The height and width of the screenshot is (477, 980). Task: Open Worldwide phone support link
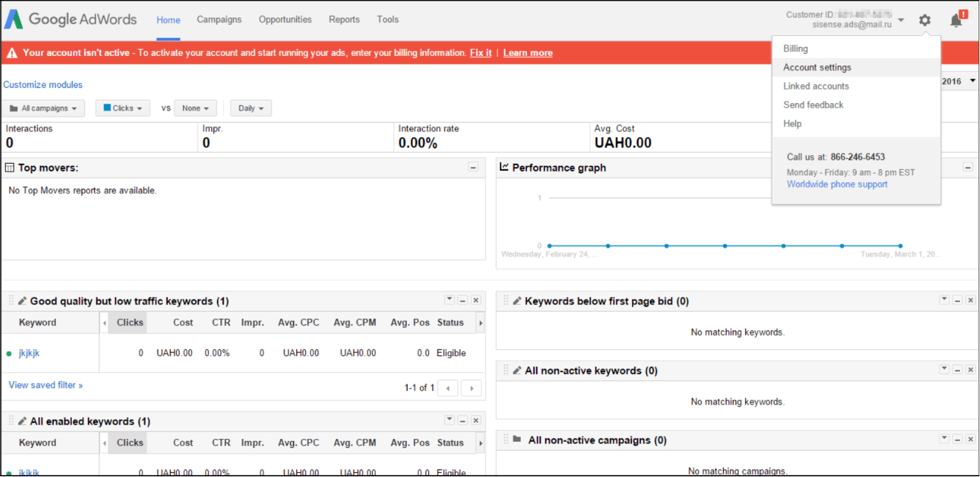pyautogui.click(x=837, y=185)
